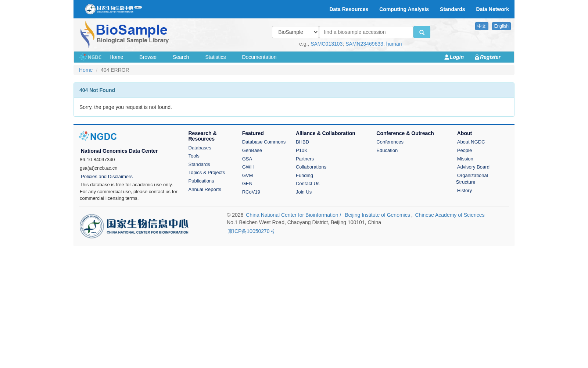Image resolution: width=588 pixels, height=368 pixels.
Task: Open People link
Action: pyautogui.click(x=464, y=151)
